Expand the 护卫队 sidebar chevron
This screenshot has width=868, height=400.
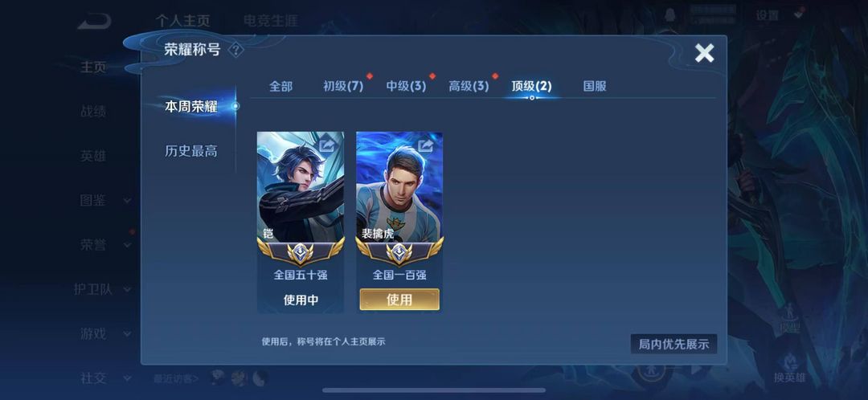coord(127,289)
